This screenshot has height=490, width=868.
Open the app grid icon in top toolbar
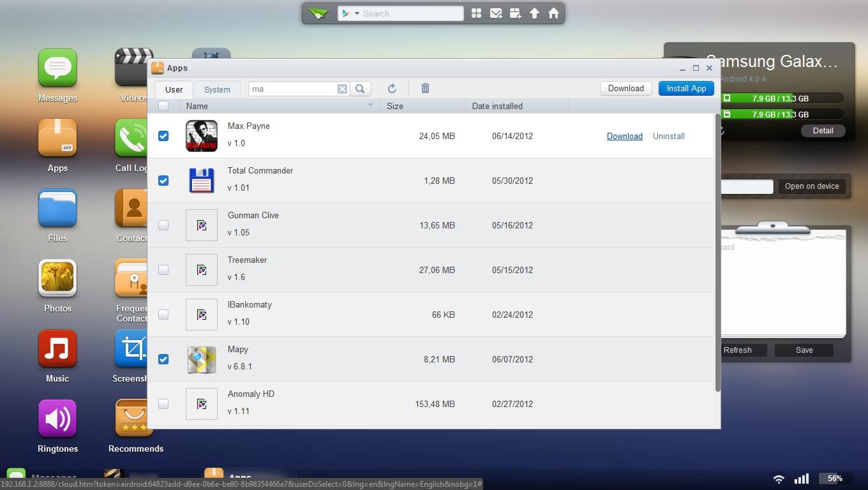476,13
